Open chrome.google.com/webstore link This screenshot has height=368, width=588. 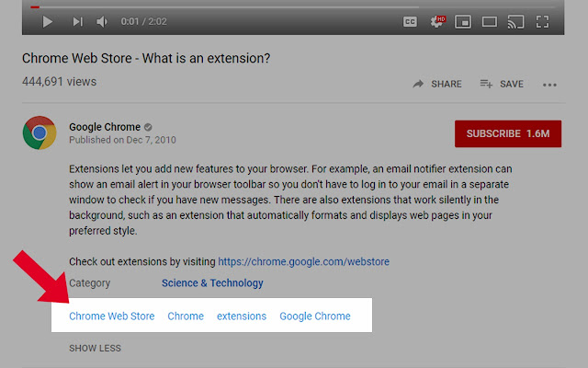click(x=304, y=261)
